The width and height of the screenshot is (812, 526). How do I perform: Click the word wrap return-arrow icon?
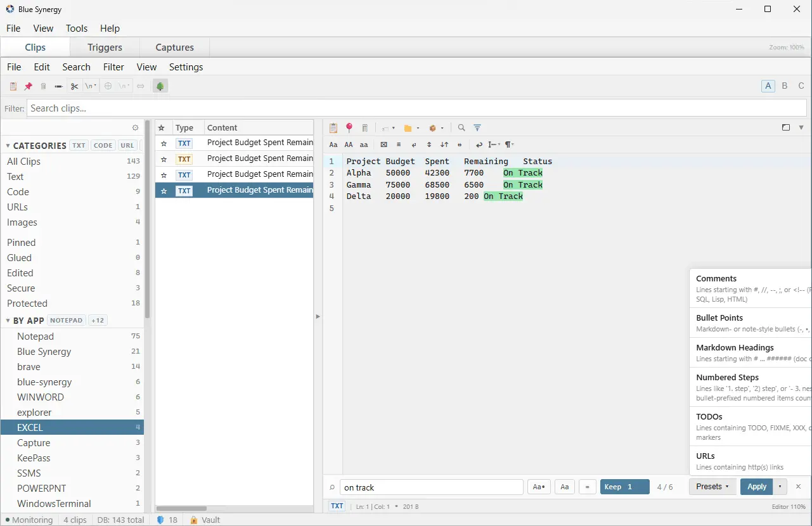click(x=479, y=144)
